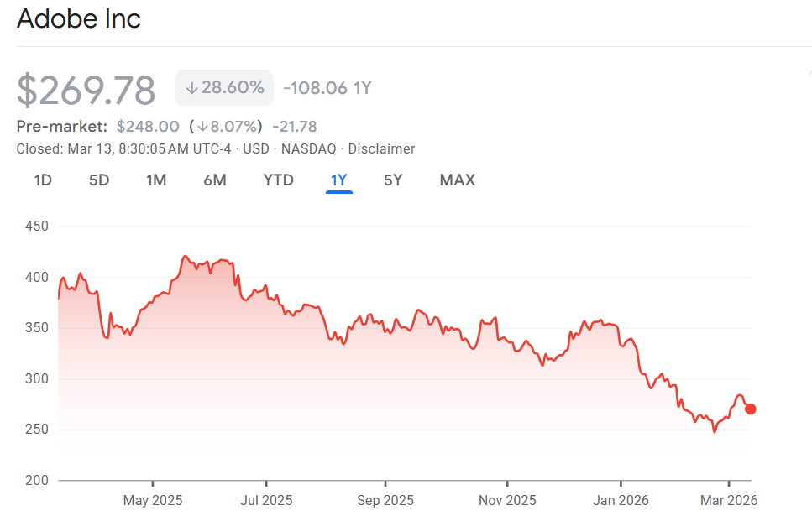Click the -108.06 1Y change text
The width and height of the screenshot is (812, 521).
click(x=327, y=87)
